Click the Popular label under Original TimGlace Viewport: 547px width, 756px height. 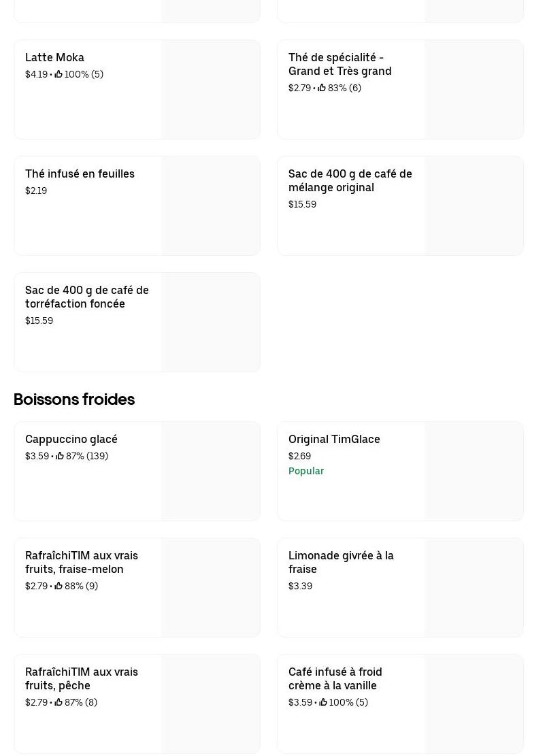click(x=306, y=471)
